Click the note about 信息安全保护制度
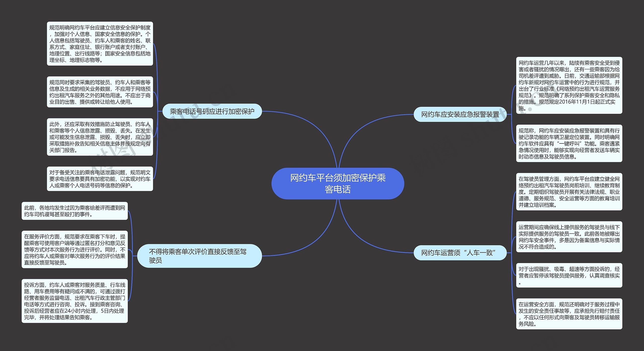 [100, 44]
